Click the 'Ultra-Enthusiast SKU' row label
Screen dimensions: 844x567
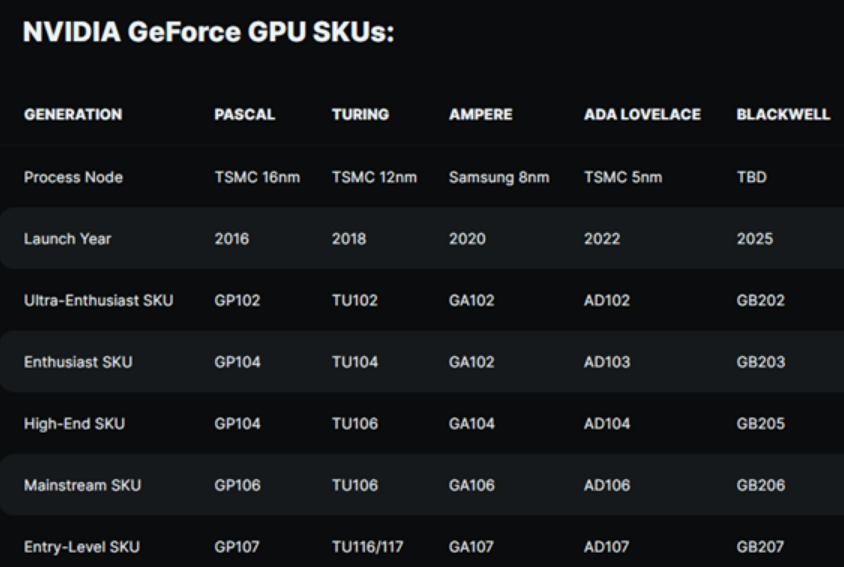pos(99,300)
